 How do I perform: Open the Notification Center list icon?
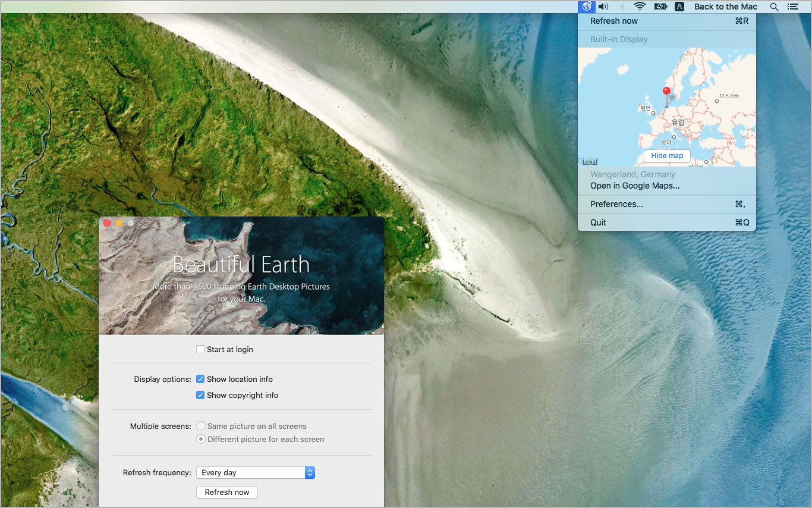(x=792, y=7)
